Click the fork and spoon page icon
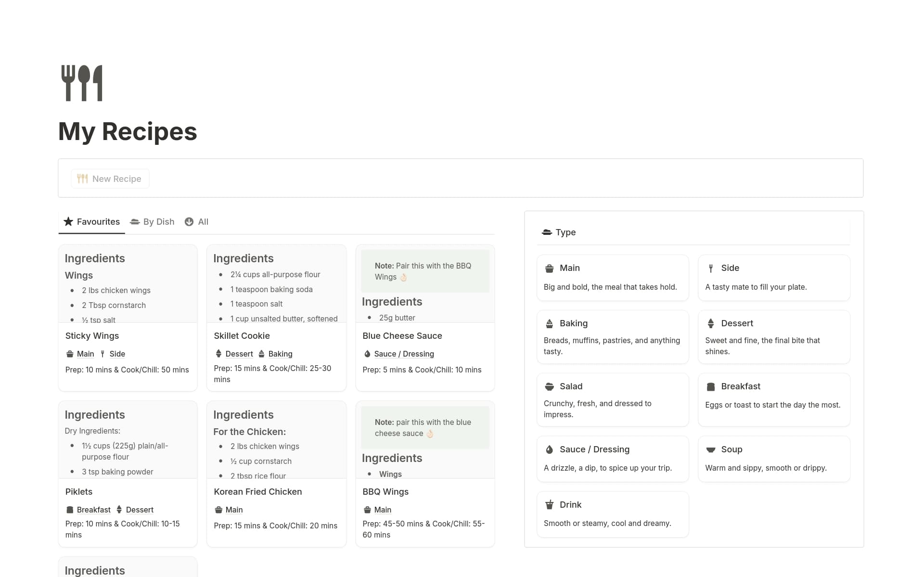This screenshot has width=924, height=577. coord(82,83)
